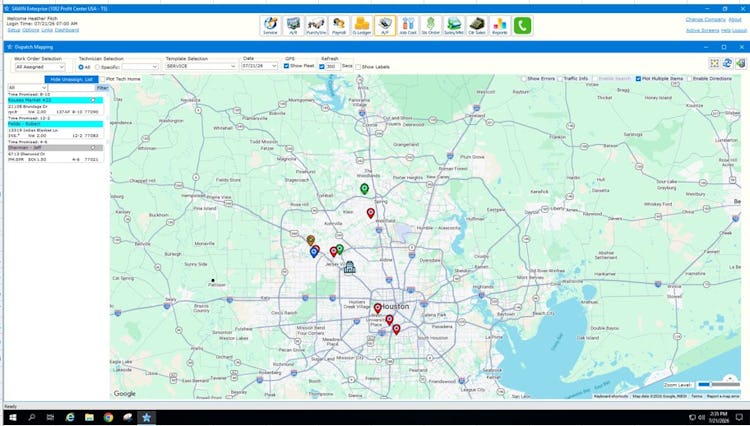Select the gray work order row

click(55, 148)
